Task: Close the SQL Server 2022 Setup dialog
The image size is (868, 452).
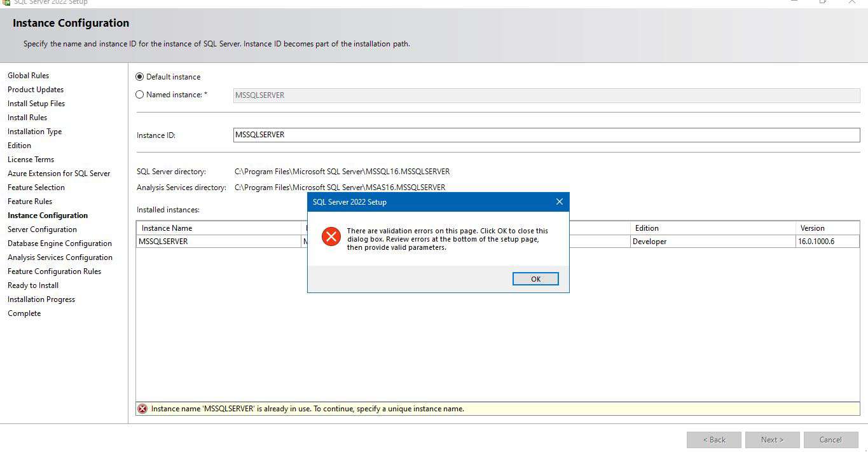Action: click(x=559, y=202)
